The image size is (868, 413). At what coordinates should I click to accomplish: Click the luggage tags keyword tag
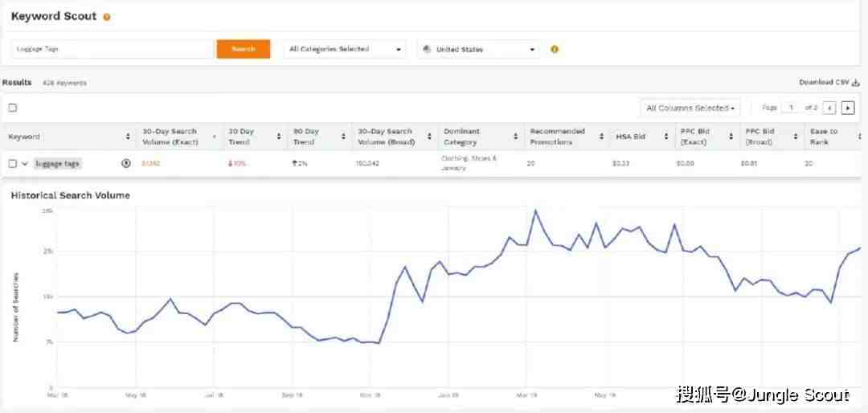[58, 163]
